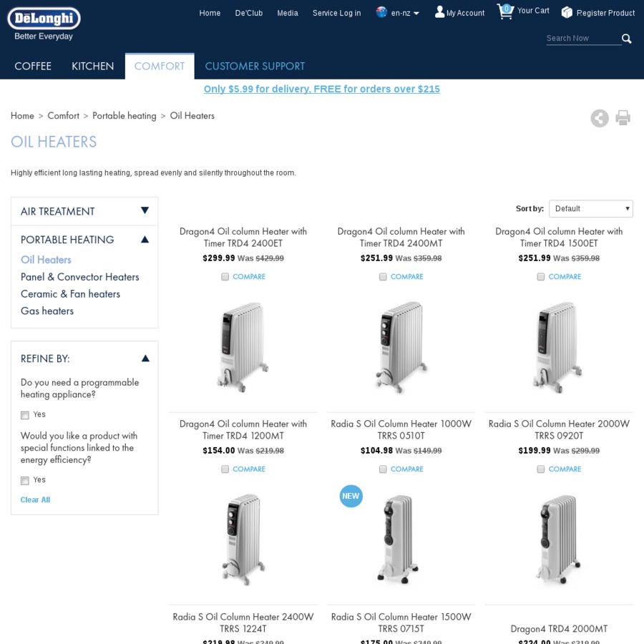Check COMPARE for TRD4 2400ET heater
644x644 pixels.
point(225,276)
